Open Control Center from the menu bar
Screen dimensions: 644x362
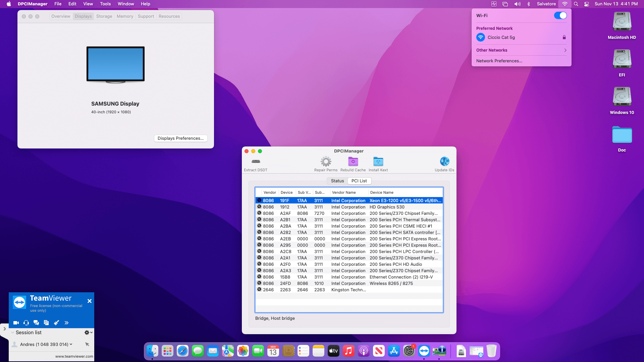587,4
